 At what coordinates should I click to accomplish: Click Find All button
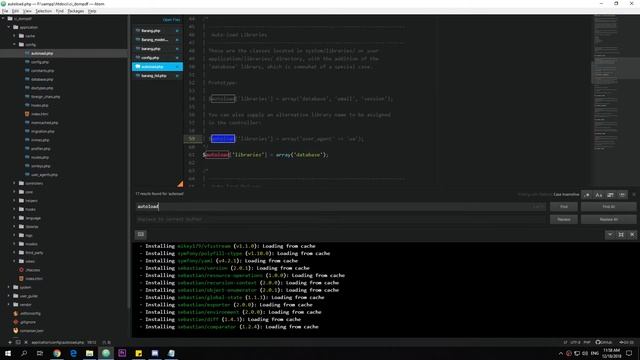pyautogui.click(x=609, y=207)
